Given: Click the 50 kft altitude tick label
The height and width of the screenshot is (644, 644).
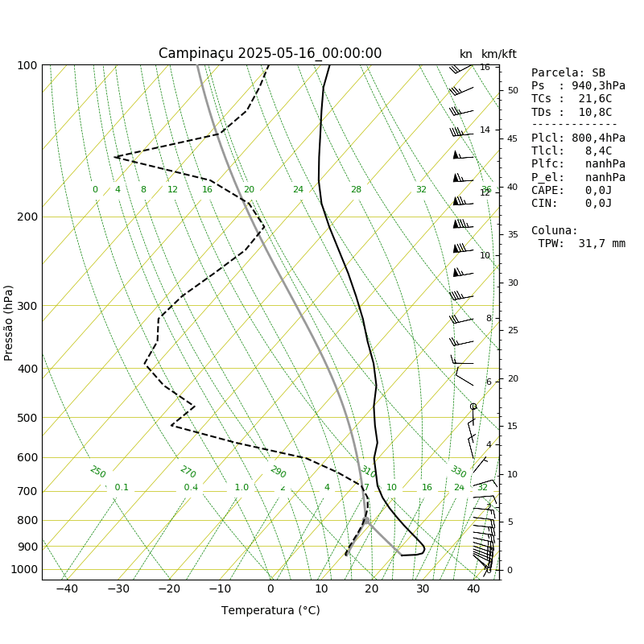Looking at the screenshot, I should click(x=513, y=90).
